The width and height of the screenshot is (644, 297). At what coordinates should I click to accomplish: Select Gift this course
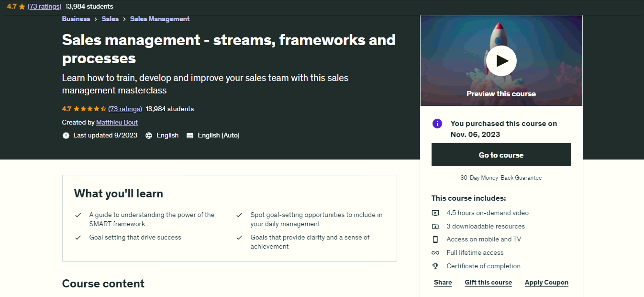488,283
